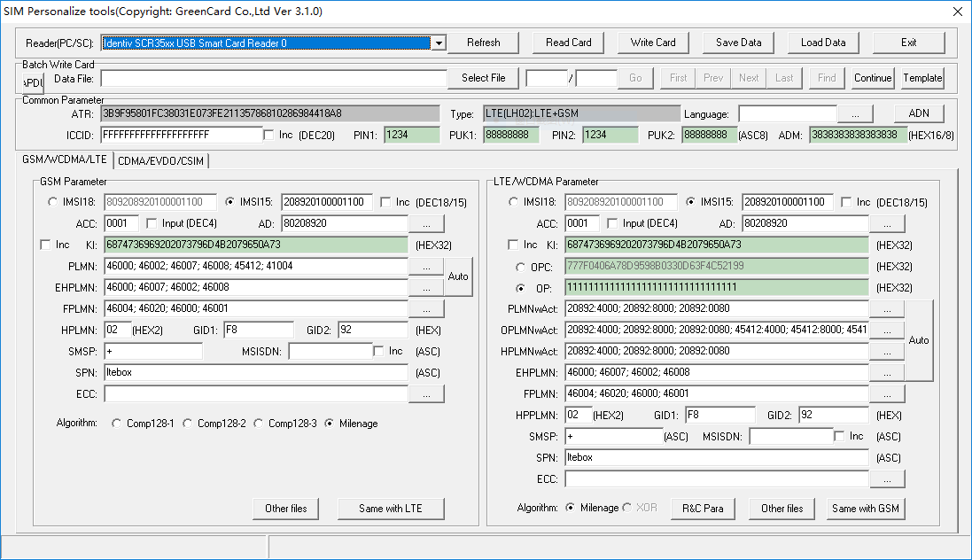Select the GSM IMSI18 radio button
Image resolution: width=972 pixels, height=560 pixels.
pos(53,202)
